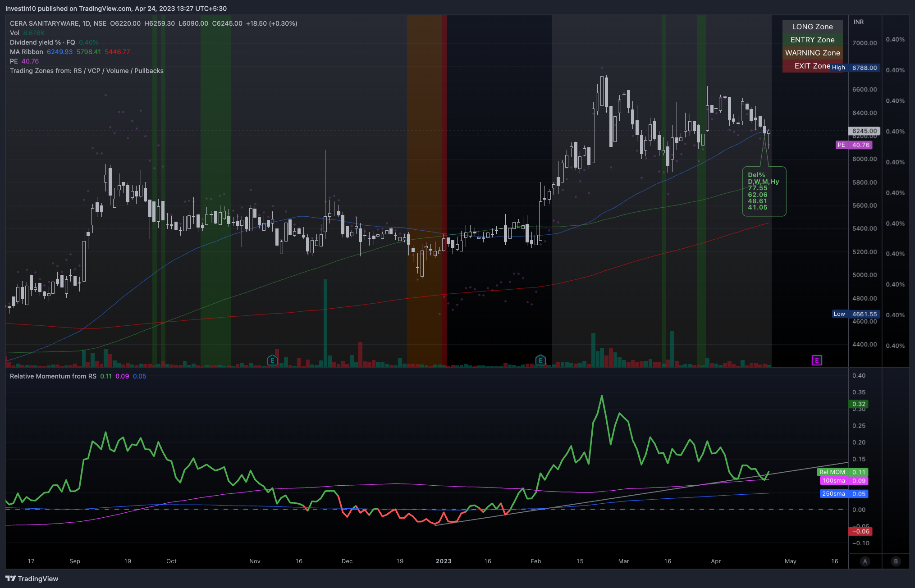The height and width of the screenshot is (588, 915).
Task: Click the INR currency label
Action: 859,22
